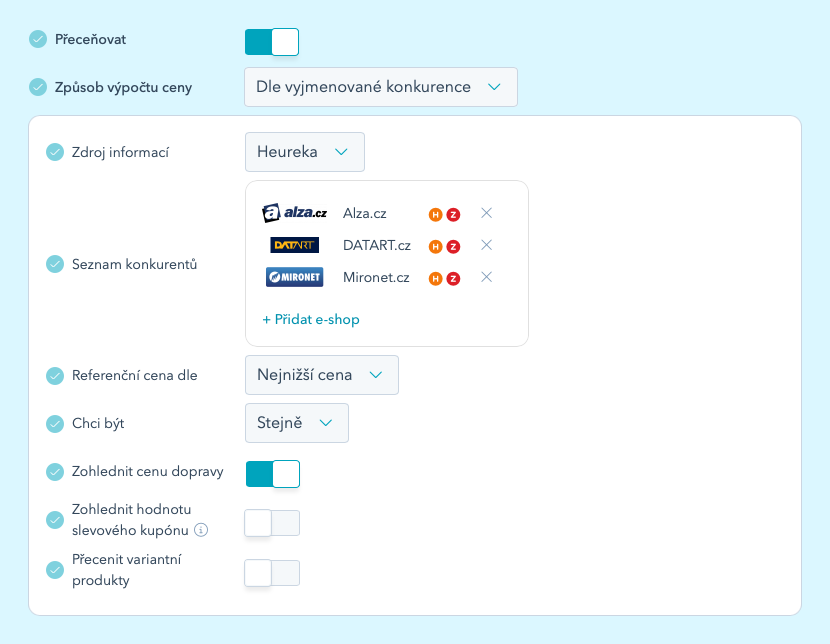Click checkmark icon beside Zdroj informací
The width and height of the screenshot is (830, 644).
pyautogui.click(x=55, y=152)
